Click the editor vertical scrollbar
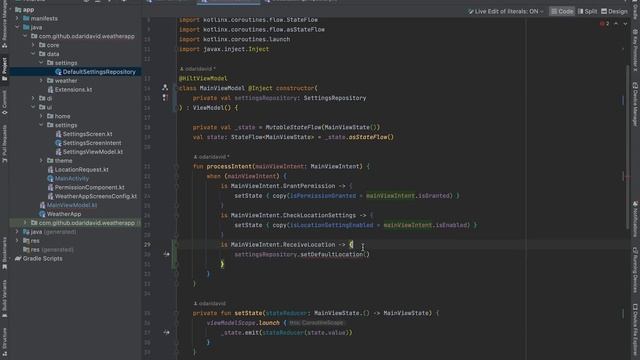Viewport: 640px width, 360px height. 627,147
